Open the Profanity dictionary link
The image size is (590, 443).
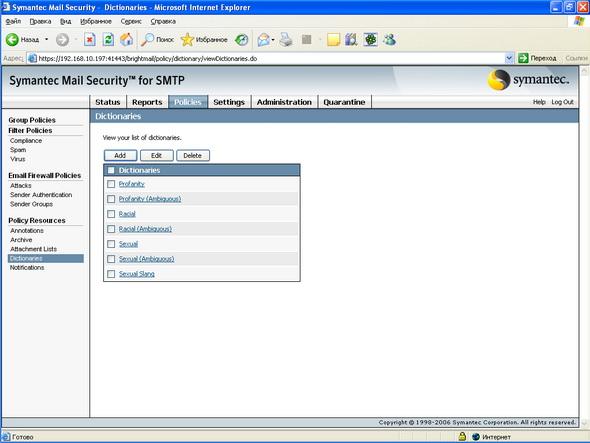(x=132, y=184)
